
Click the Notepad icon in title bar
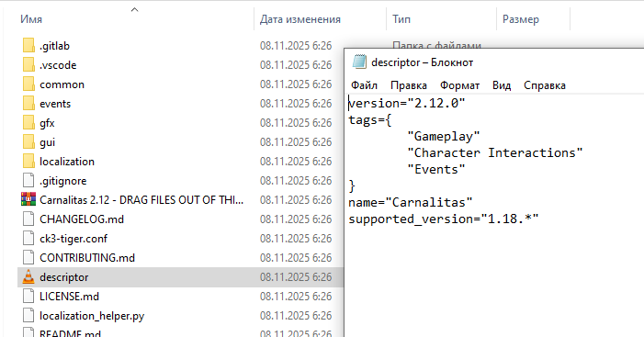tap(359, 62)
